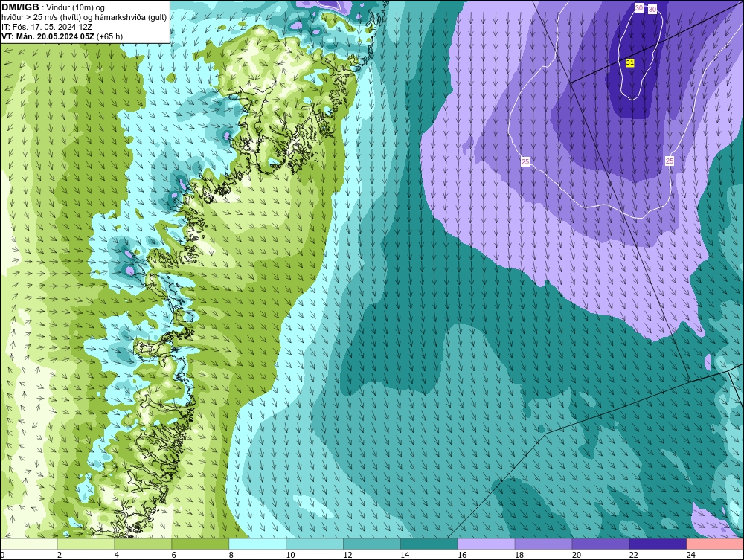Click the legend scale value 6

point(173,555)
